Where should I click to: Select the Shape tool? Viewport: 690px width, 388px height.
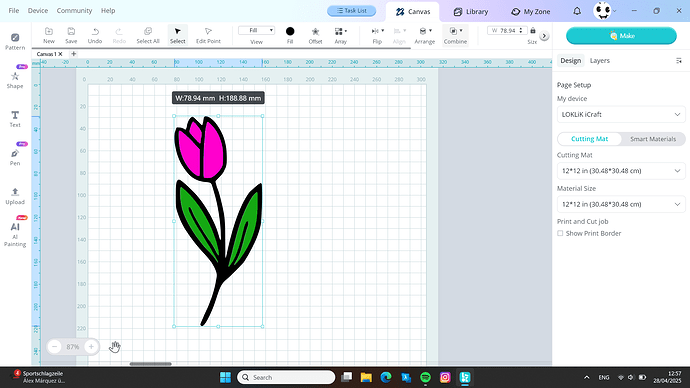click(15, 80)
